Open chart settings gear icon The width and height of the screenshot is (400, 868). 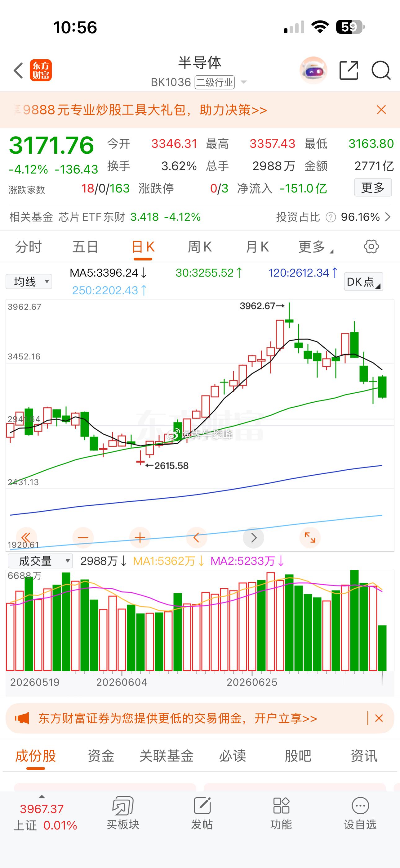[x=371, y=247]
